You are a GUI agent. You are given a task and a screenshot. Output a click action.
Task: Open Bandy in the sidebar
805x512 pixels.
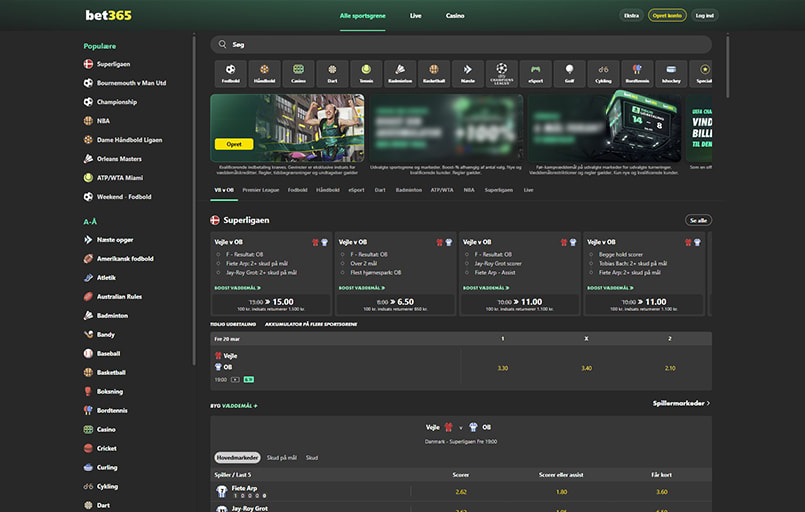click(106, 335)
